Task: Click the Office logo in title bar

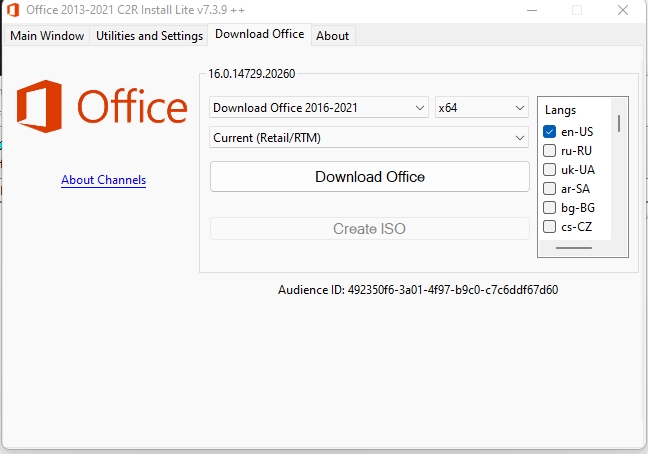Action: point(12,10)
